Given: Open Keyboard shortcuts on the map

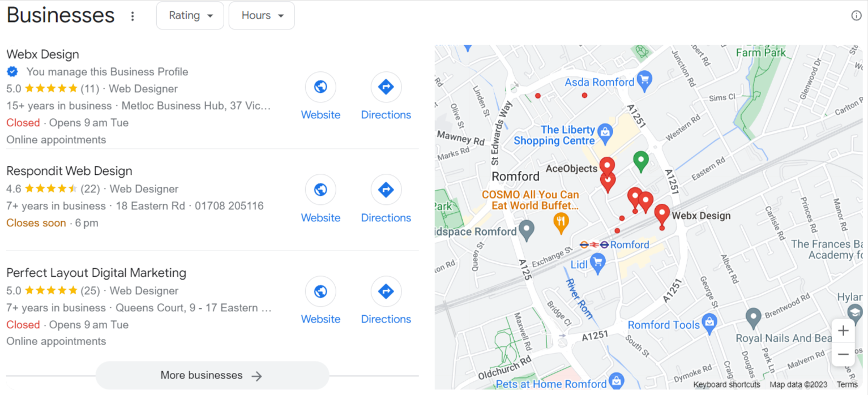Looking at the screenshot, I should (726, 385).
